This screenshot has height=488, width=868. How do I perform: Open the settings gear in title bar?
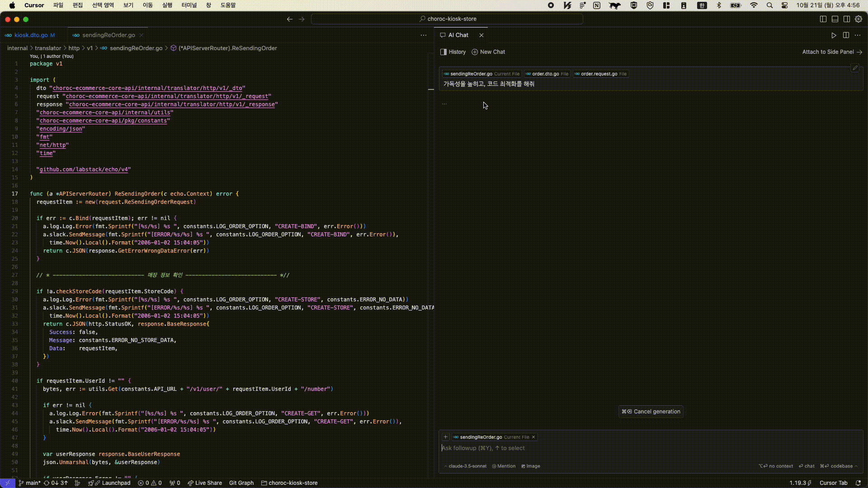[859, 19]
